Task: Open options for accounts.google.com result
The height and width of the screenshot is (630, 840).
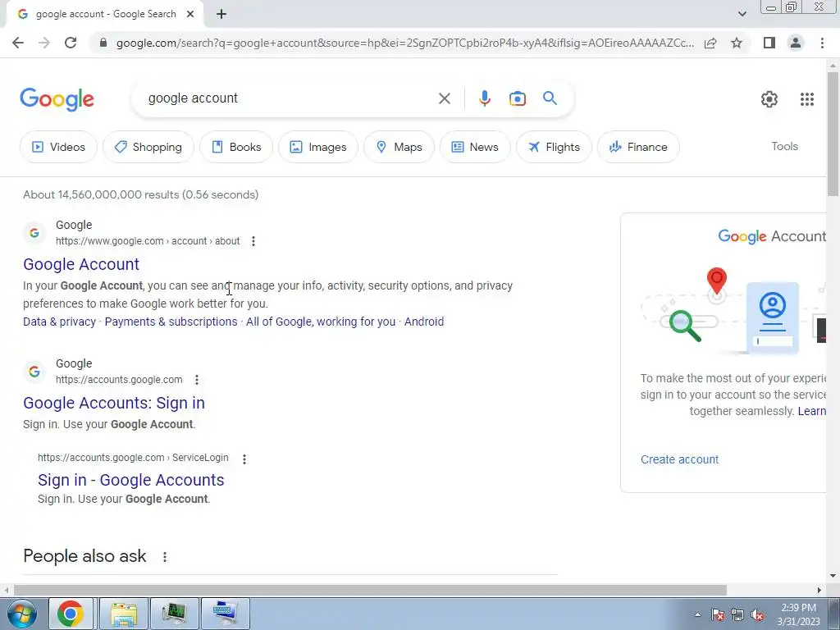Action: point(197,380)
